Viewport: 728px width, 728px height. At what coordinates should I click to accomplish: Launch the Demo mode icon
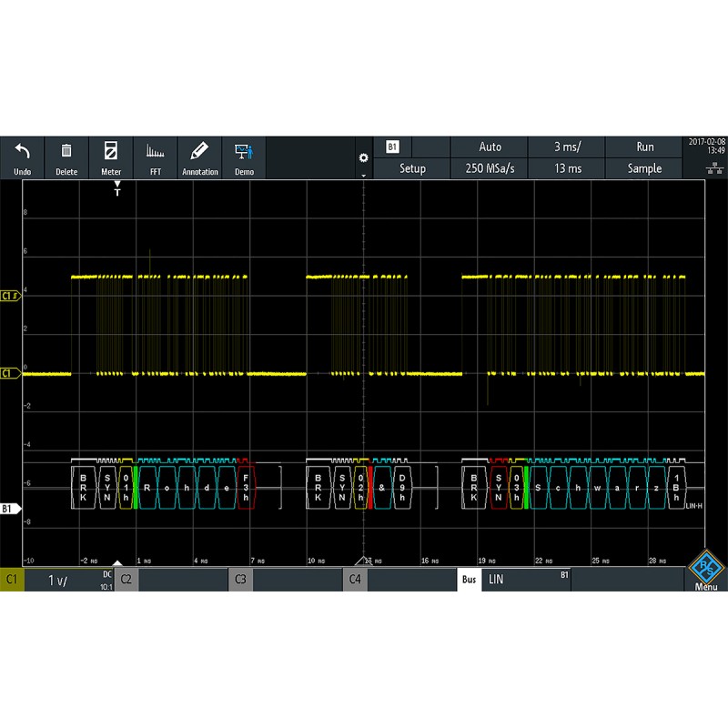click(243, 157)
